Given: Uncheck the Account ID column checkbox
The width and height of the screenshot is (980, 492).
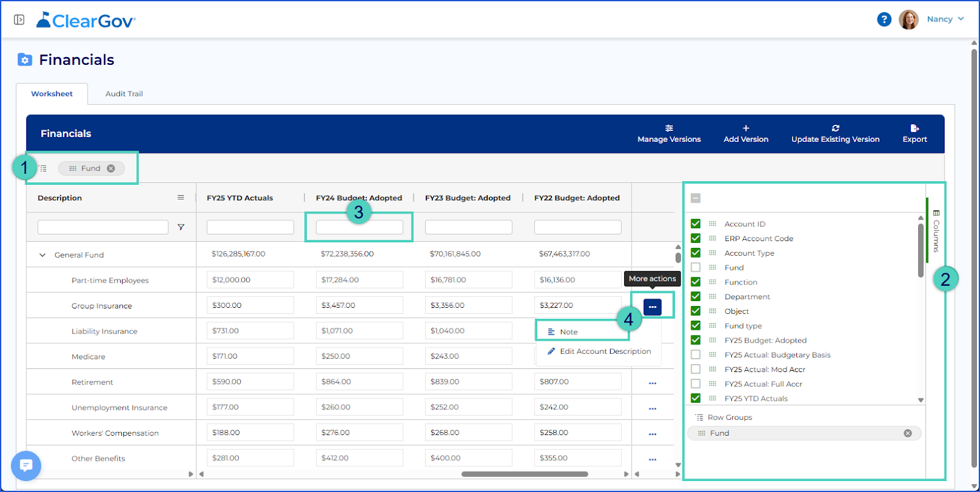Looking at the screenshot, I should pyautogui.click(x=696, y=224).
